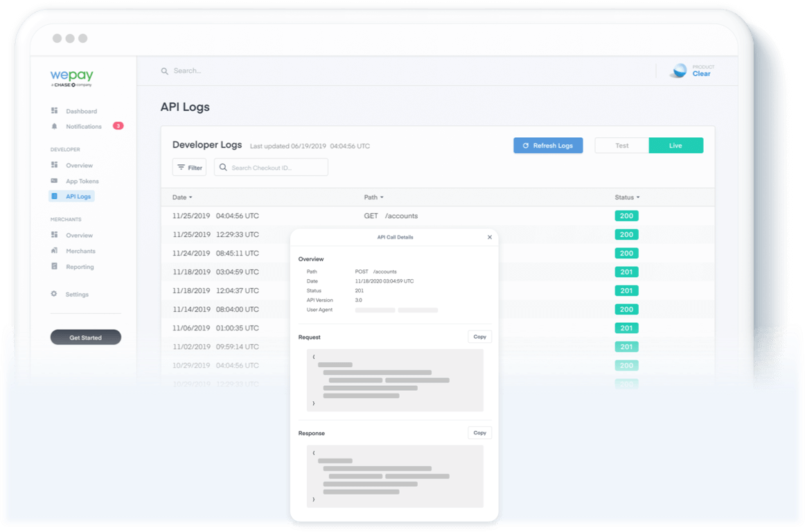
Task: Click the Search Checkout ID input field
Action: click(277, 167)
